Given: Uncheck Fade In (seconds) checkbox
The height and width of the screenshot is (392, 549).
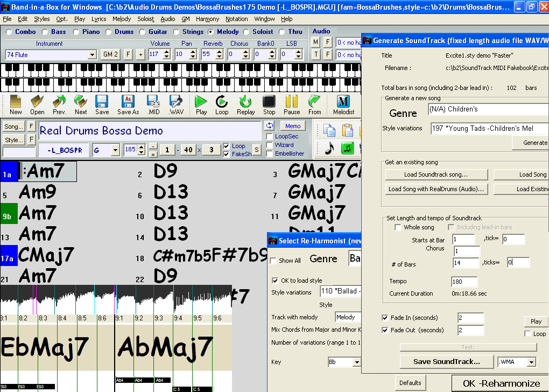Looking at the screenshot, I should pyautogui.click(x=385, y=318).
